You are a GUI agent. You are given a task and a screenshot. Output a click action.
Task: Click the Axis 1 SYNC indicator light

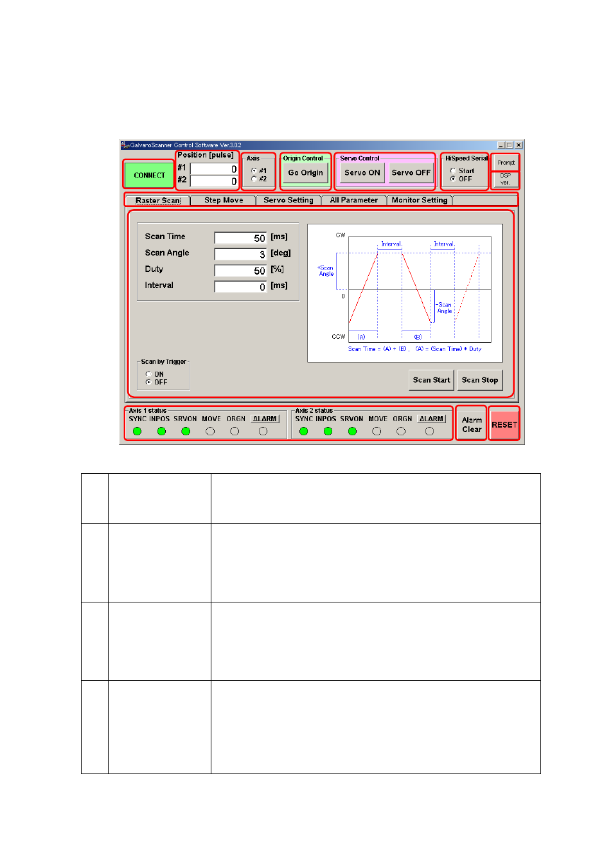pos(137,431)
